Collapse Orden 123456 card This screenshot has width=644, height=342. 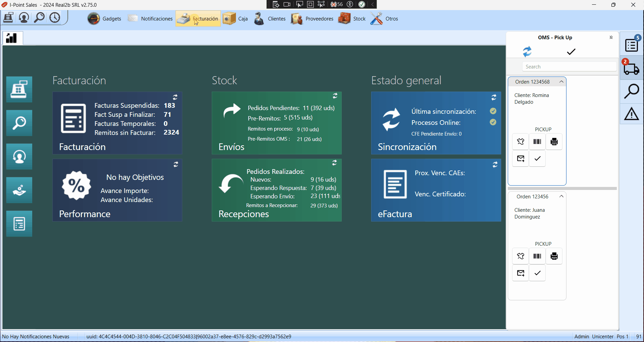(x=561, y=196)
